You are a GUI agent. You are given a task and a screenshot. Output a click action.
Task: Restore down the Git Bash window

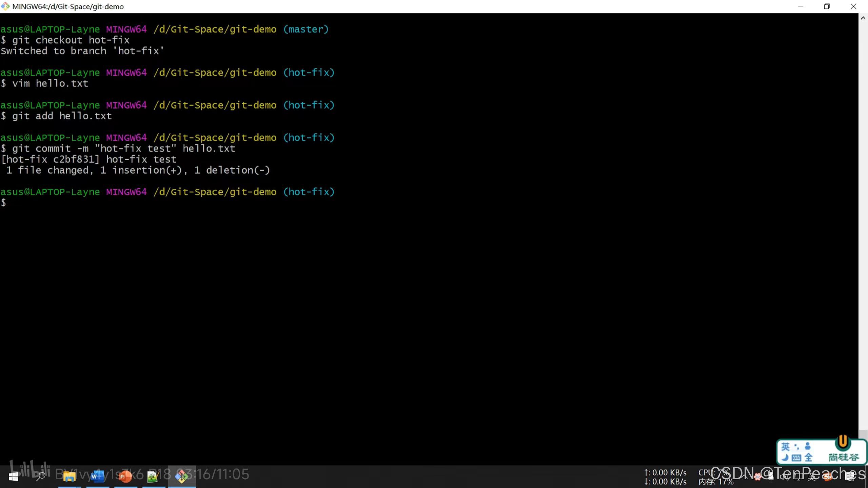point(827,6)
